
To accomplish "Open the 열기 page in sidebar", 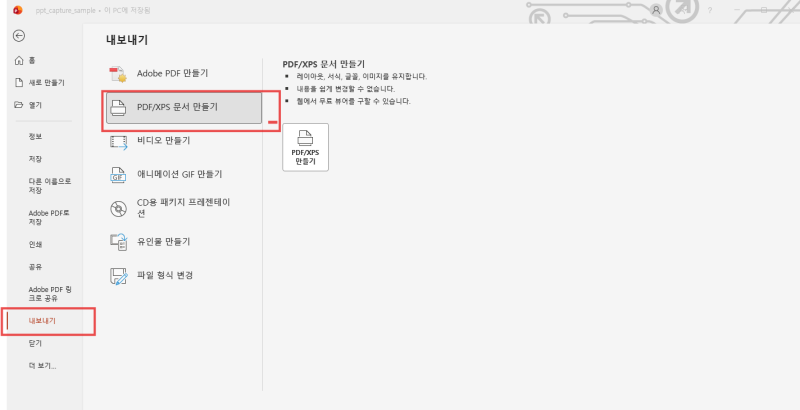I will tap(35, 105).
